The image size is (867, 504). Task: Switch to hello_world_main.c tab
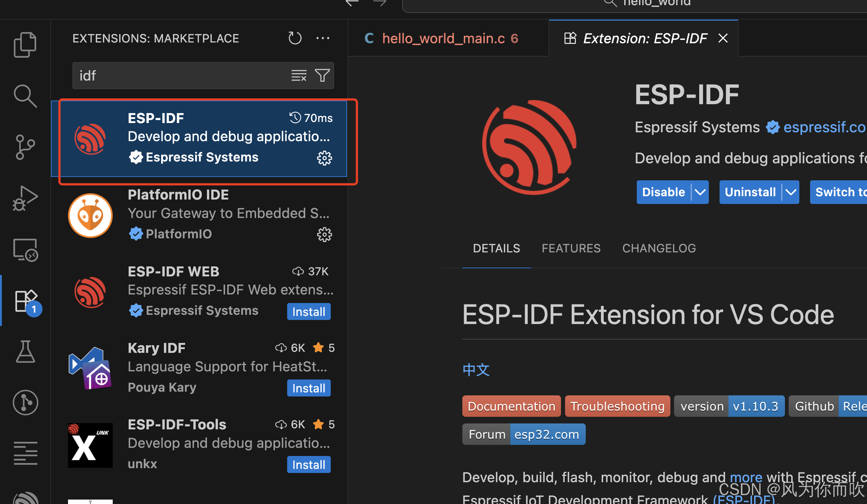point(443,38)
